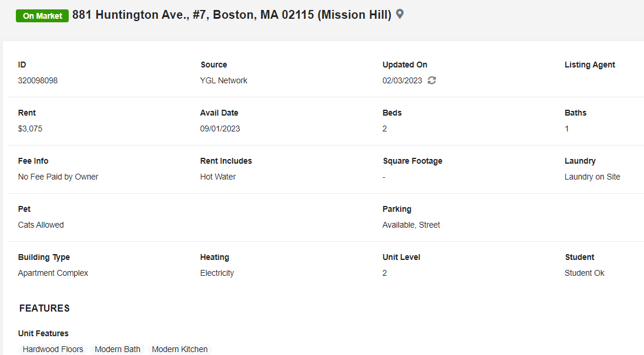
Task: Click the 02/03/2023 updated date
Action: coord(402,80)
